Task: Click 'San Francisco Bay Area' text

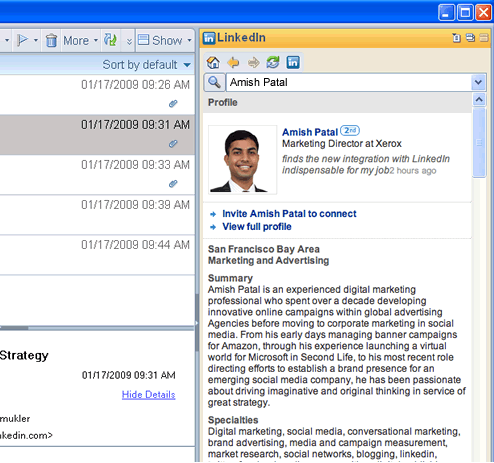Action: click(264, 249)
